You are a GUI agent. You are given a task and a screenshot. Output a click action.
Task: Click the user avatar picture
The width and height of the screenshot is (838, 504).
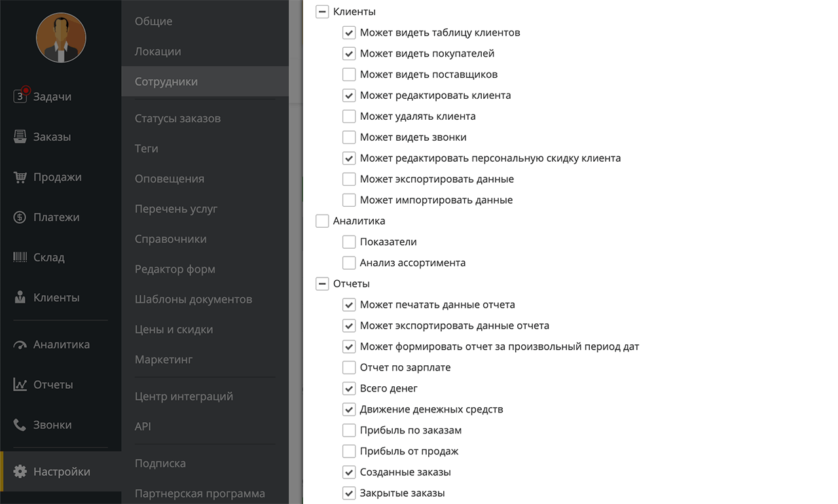(61, 37)
